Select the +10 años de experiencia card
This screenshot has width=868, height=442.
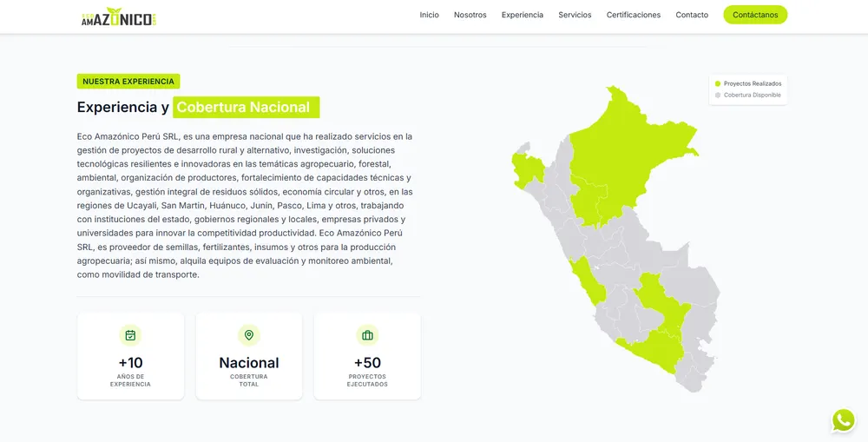(x=131, y=355)
